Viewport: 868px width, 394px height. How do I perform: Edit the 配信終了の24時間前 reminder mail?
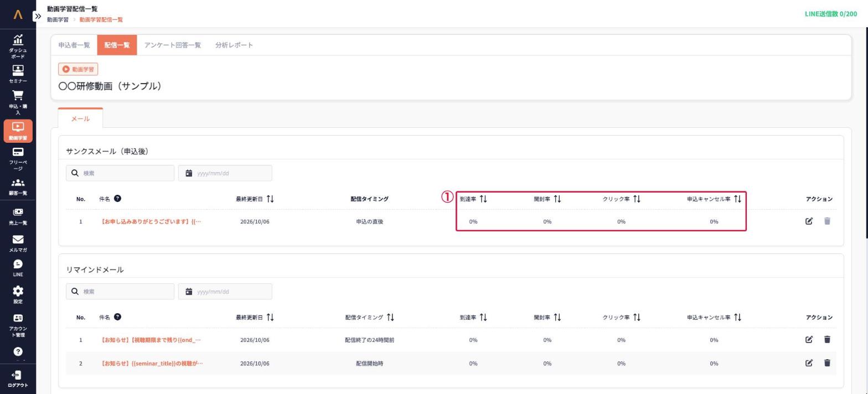point(809,340)
